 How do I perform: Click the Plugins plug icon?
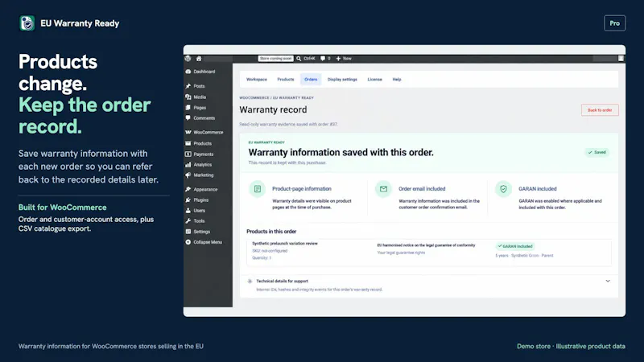pyautogui.click(x=188, y=200)
